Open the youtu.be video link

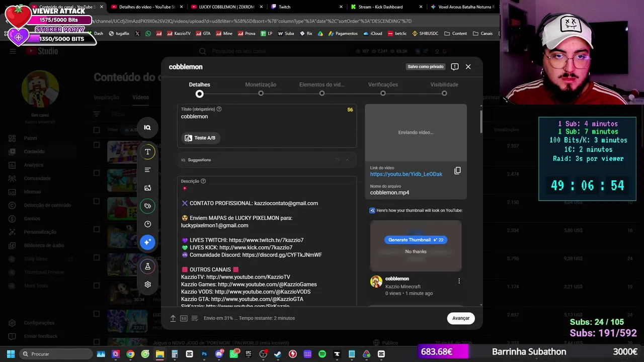tap(407, 174)
